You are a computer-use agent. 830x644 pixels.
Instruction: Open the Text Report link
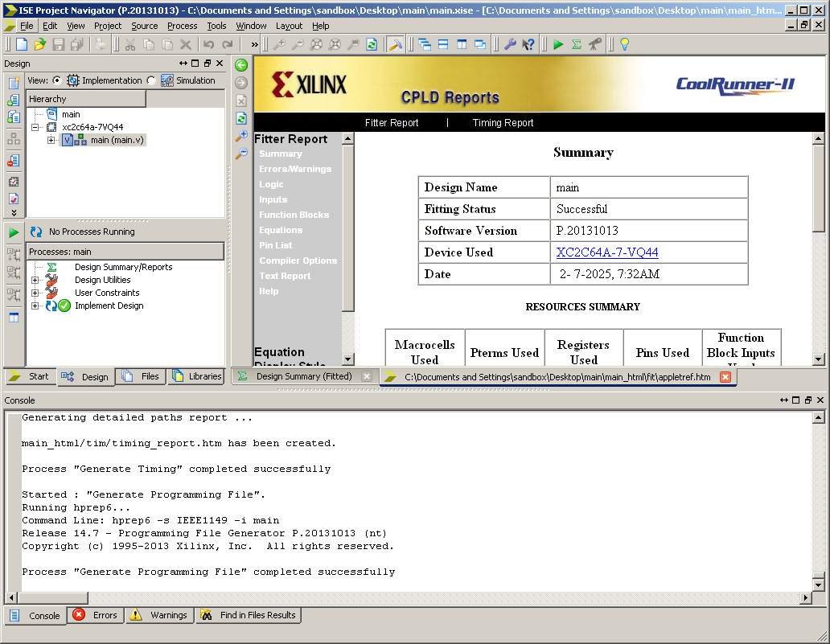pos(285,277)
